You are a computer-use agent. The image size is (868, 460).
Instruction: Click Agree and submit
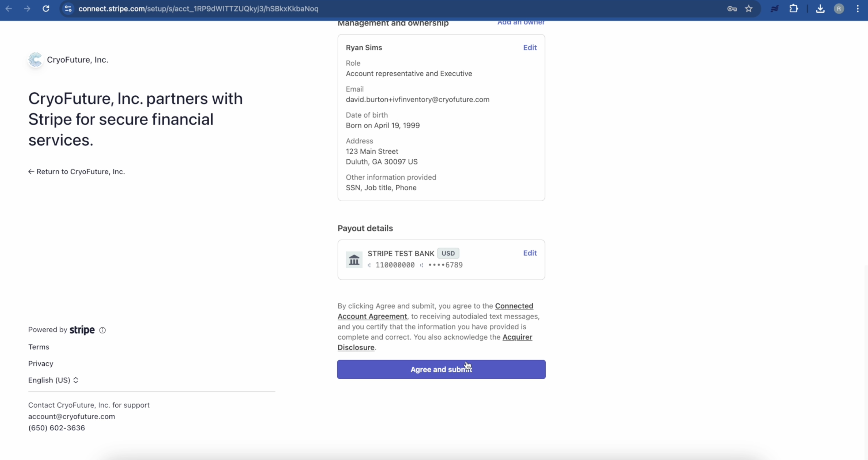(441, 369)
